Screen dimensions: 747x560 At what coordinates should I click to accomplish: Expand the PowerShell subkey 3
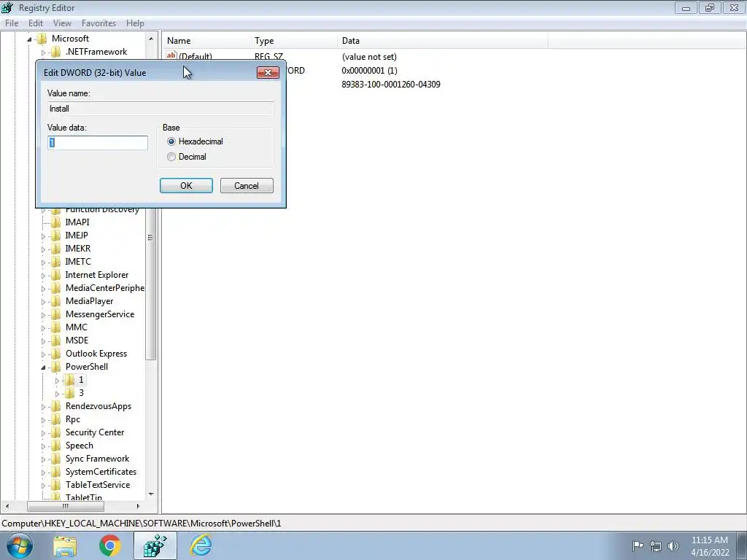click(57, 393)
